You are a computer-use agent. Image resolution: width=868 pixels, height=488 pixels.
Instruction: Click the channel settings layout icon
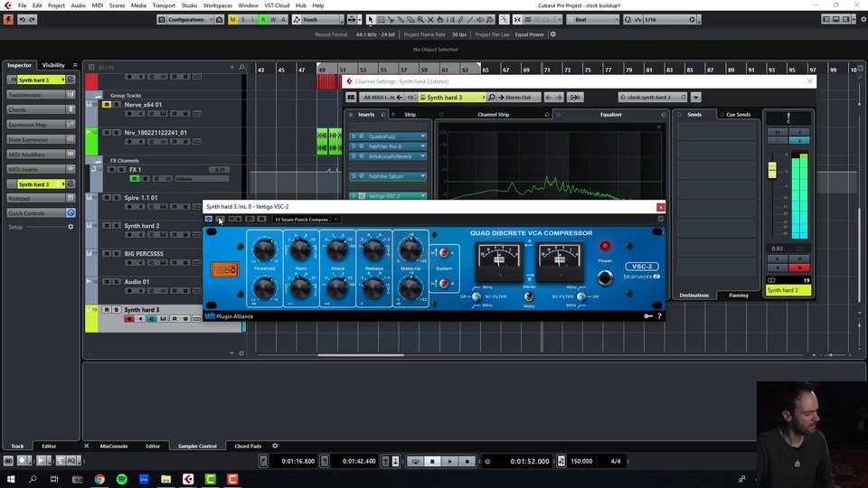pos(351,98)
